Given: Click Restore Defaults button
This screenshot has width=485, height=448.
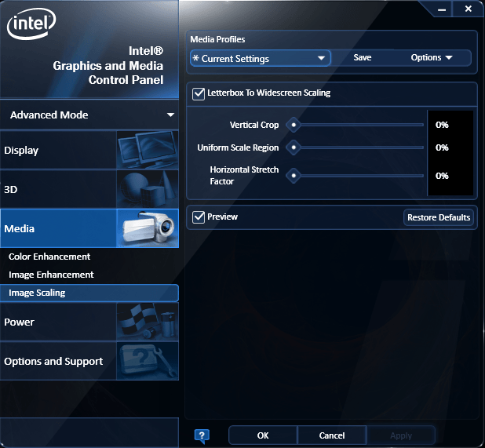Looking at the screenshot, I should [x=439, y=217].
